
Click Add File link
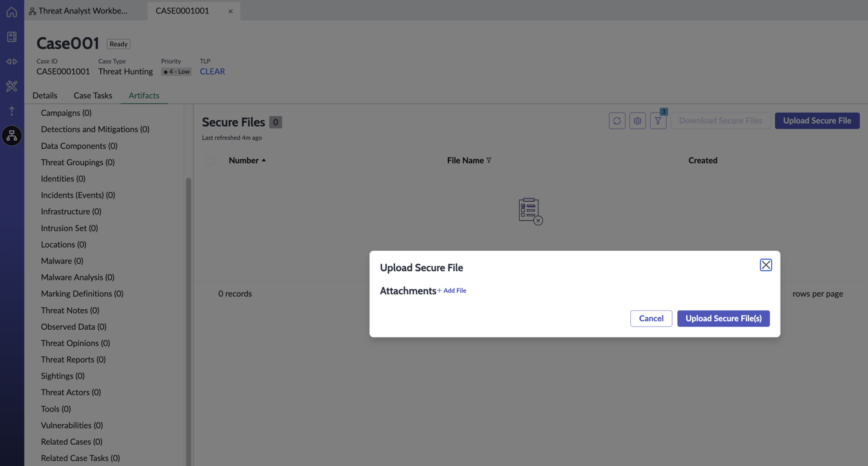tap(452, 291)
